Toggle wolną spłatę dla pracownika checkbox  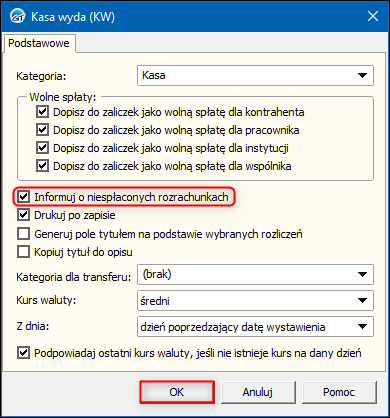[42, 130]
